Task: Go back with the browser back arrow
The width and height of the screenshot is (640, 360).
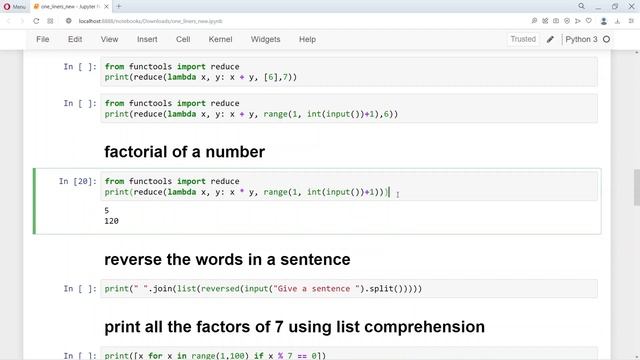Action: [9, 21]
